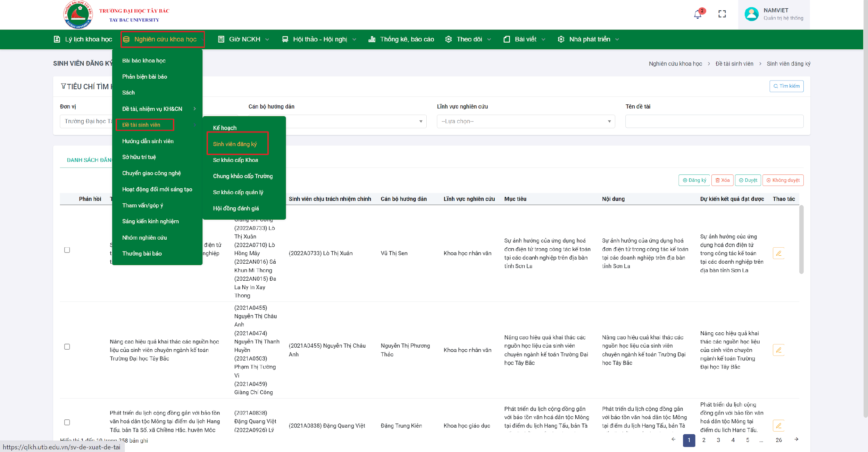Select Thưởng bài báo menu item
The image size is (868, 452).
[142, 254]
